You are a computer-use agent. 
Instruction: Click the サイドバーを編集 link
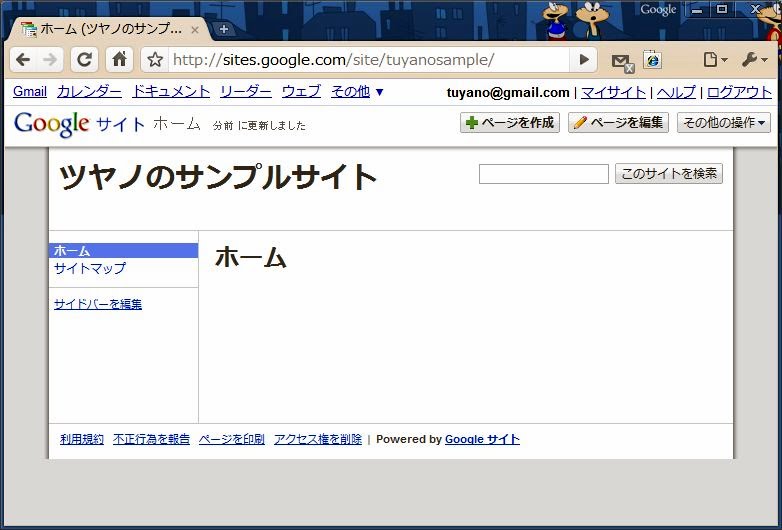coord(98,304)
